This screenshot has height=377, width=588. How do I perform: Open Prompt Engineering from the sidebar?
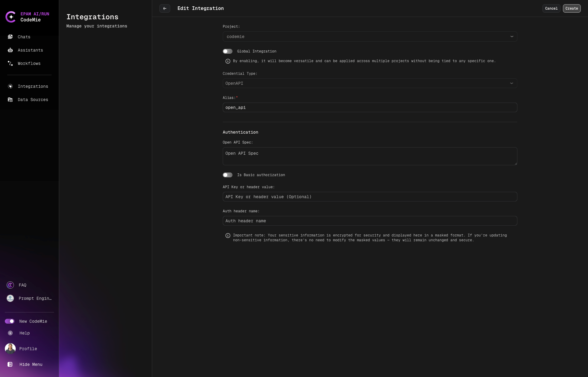(10, 298)
